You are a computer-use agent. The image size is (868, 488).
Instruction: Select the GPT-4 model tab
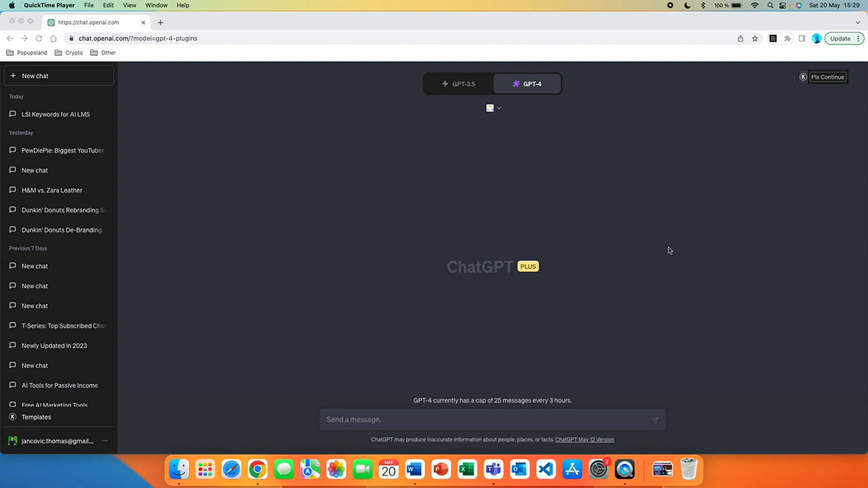(x=527, y=84)
